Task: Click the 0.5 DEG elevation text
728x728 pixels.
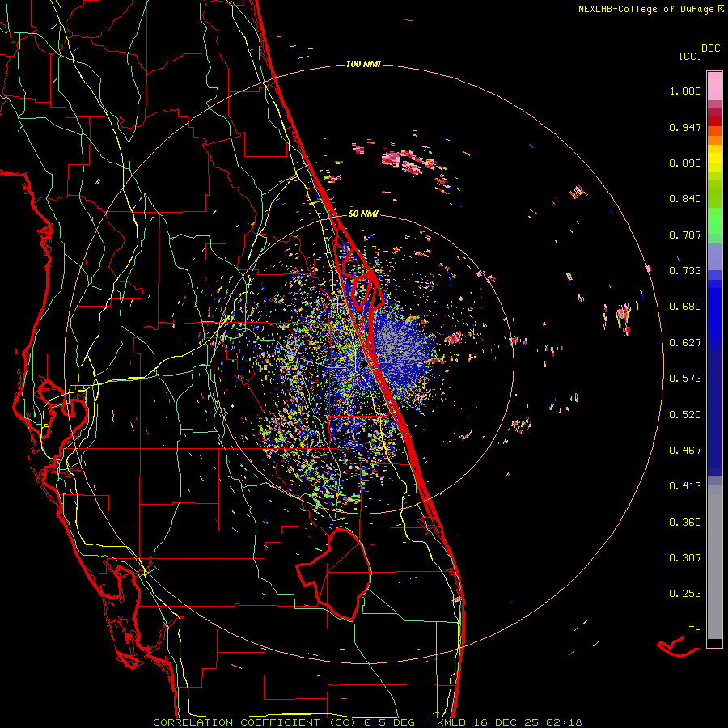Action: (x=388, y=722)
